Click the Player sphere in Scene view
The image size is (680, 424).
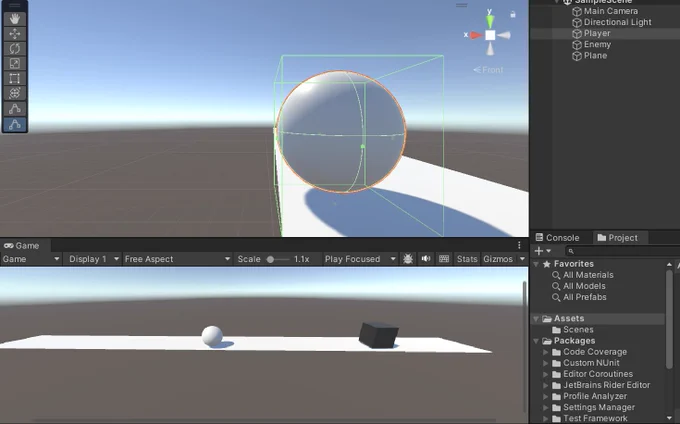(x=341, y=131)
